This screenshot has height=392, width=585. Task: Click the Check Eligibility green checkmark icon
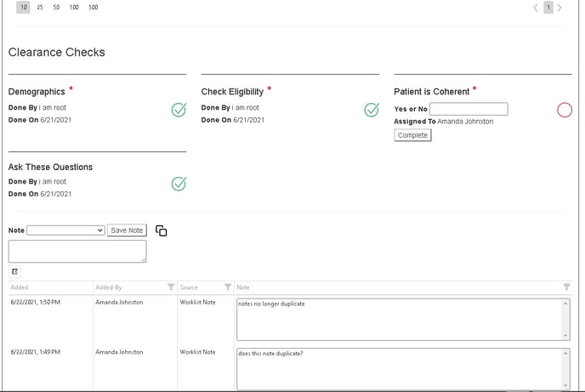click(372, 110)
